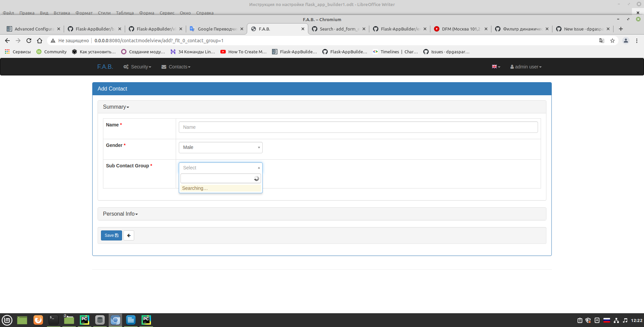Image resolution: width=644 pixels, height=327 pixels.
Task: Click the Searching… dropdown result text
Action: 195,188
